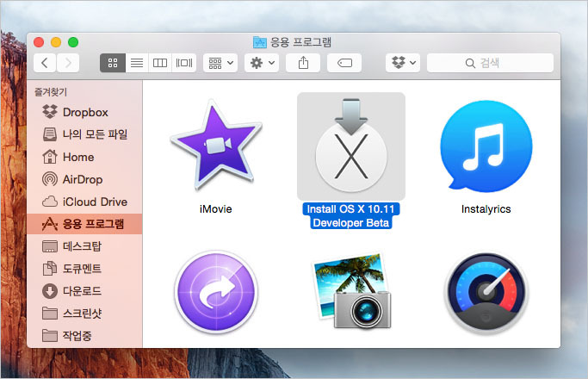Switch to column view
This screenshot has width=588, height=379.
(x=160, y=63)
